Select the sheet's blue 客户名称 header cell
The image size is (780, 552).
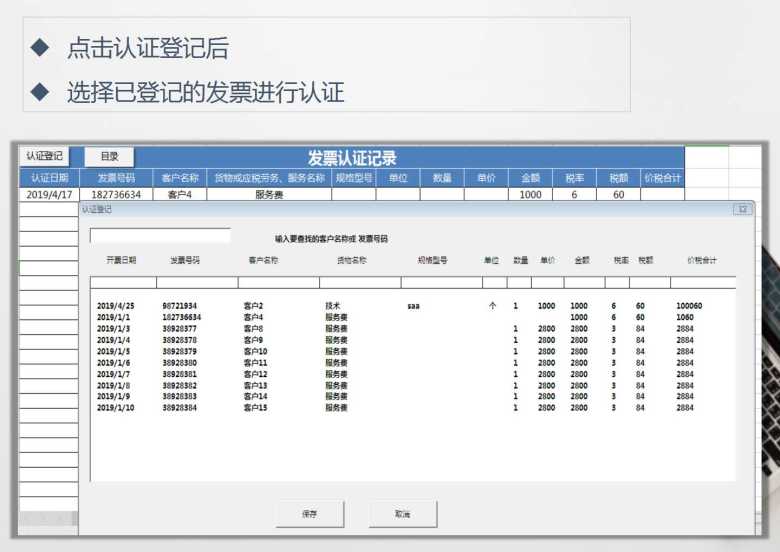point(180,178)
